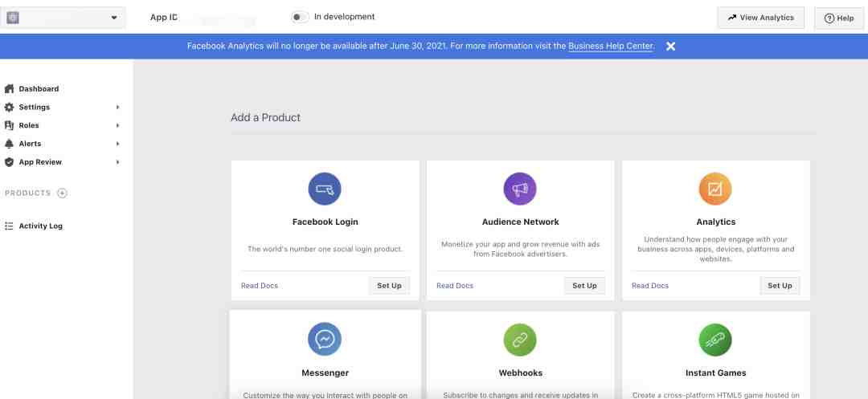Select Alerts in the sidebar
The height and width of the screenshot is (399, 868).
coord(30,144)
